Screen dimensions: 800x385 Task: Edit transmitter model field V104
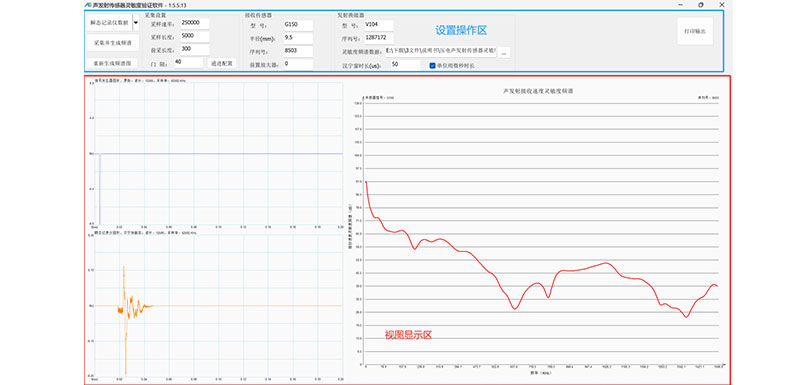tap(379, 25)
